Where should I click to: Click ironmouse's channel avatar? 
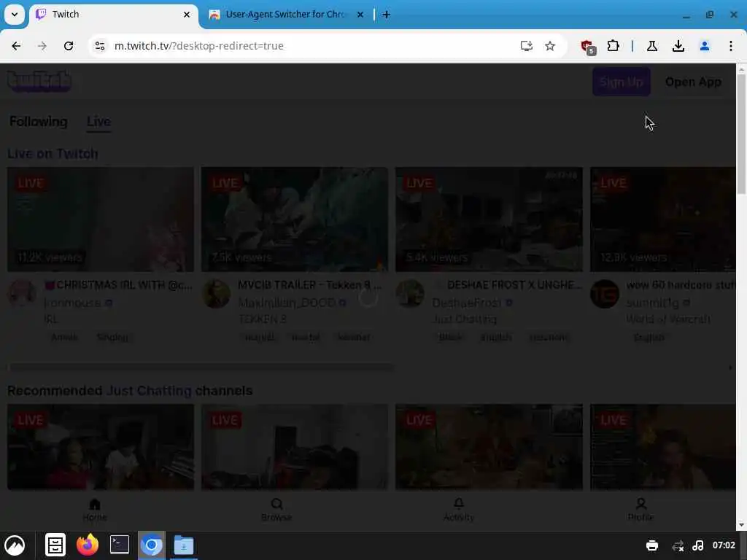pyautogui.click(x=22, y=293)
